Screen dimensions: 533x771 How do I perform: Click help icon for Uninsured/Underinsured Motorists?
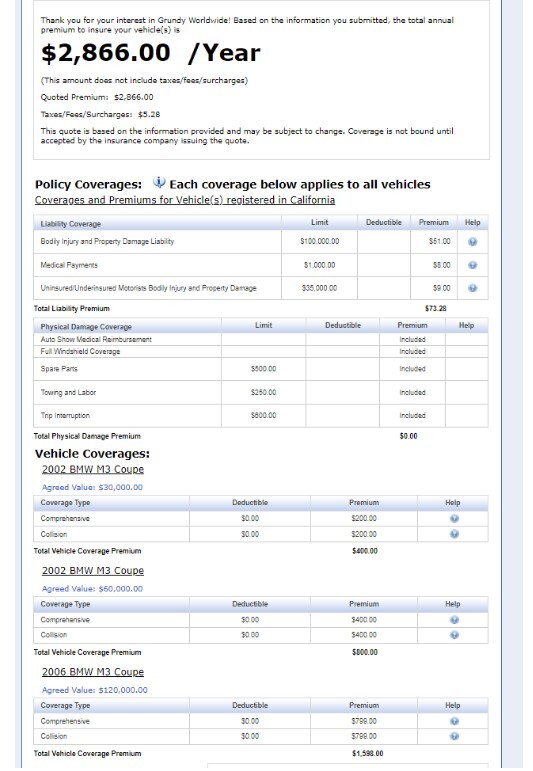click(472, 289)
